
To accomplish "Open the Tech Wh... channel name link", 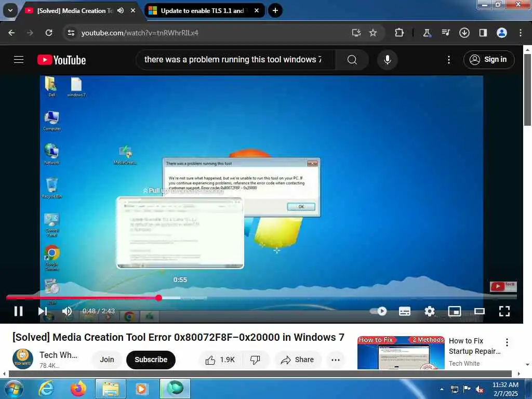I will coord(58,355).
